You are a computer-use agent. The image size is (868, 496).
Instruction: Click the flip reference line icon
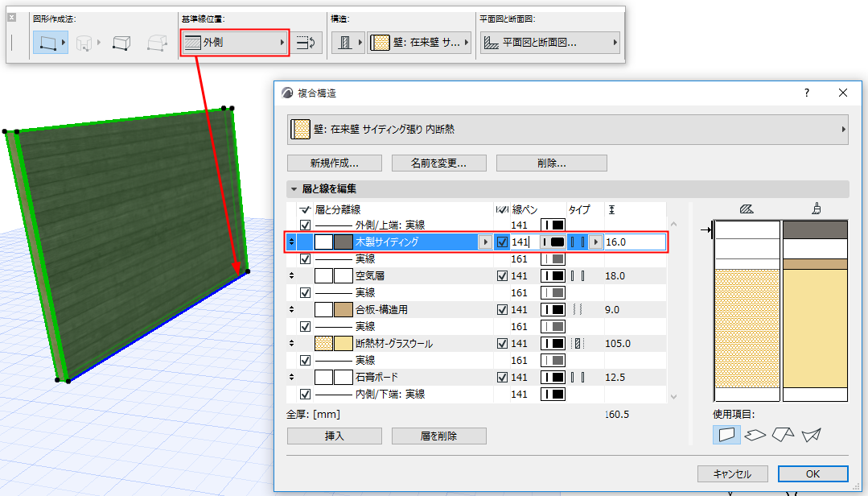click(x=306, y=43)
